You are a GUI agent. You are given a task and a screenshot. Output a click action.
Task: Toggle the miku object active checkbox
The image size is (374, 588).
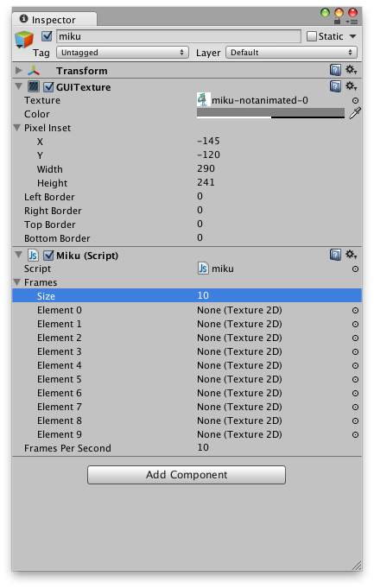pyautogui.click(x=47, y=36)
